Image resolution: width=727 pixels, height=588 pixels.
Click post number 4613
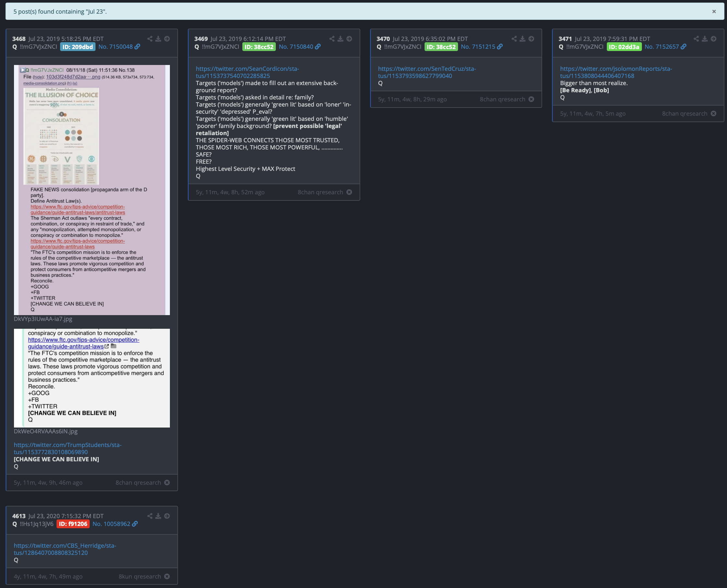[19, 516]
